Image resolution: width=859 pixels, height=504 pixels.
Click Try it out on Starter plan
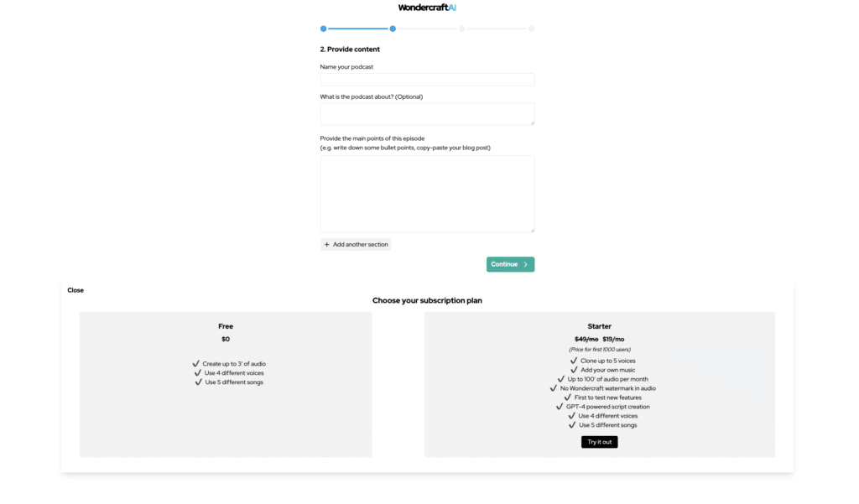599,442
